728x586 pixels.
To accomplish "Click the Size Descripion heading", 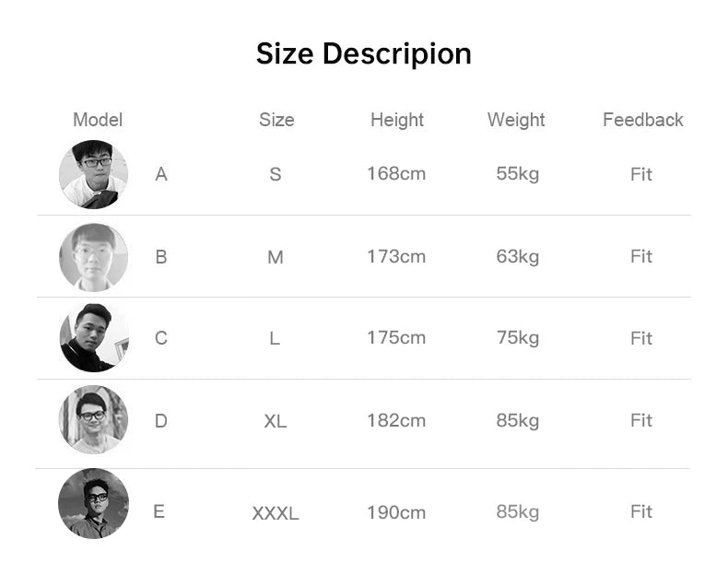I will pyautogui.click(x=363, y=53).
